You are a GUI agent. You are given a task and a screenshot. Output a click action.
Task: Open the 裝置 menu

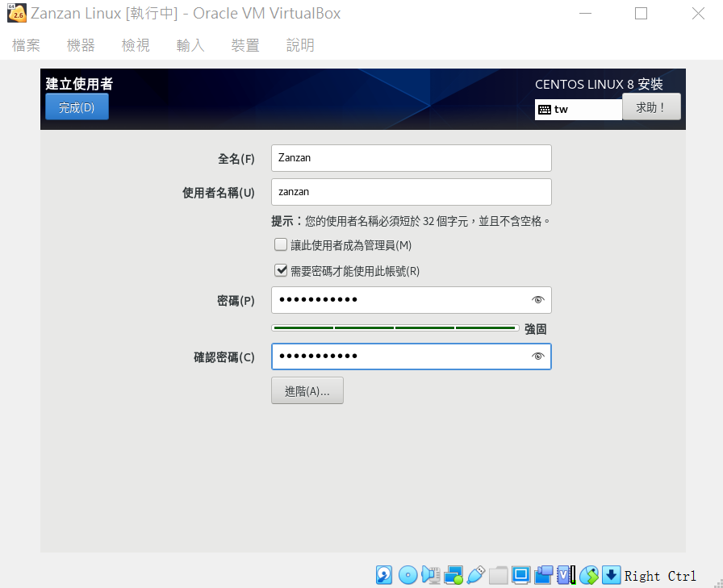pos(245,45)
